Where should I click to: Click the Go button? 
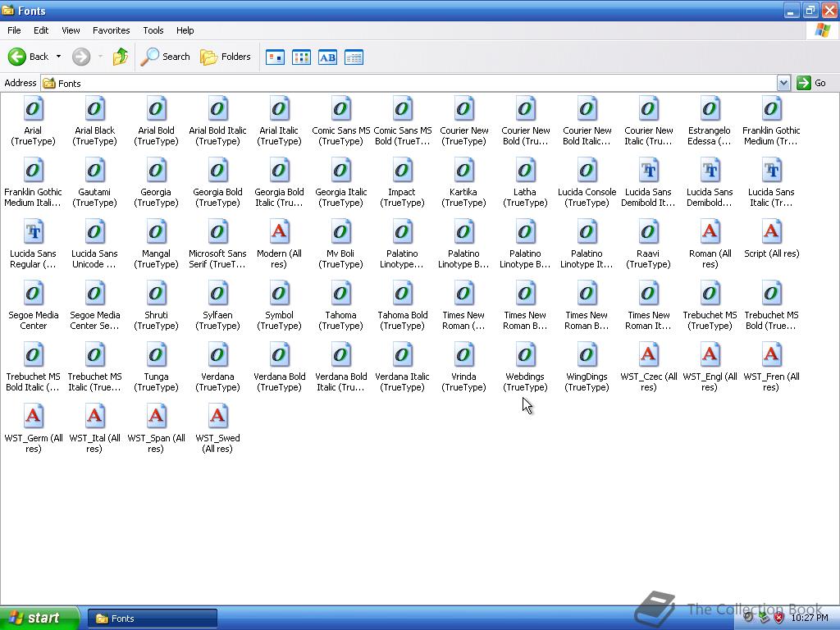[812, 83]
